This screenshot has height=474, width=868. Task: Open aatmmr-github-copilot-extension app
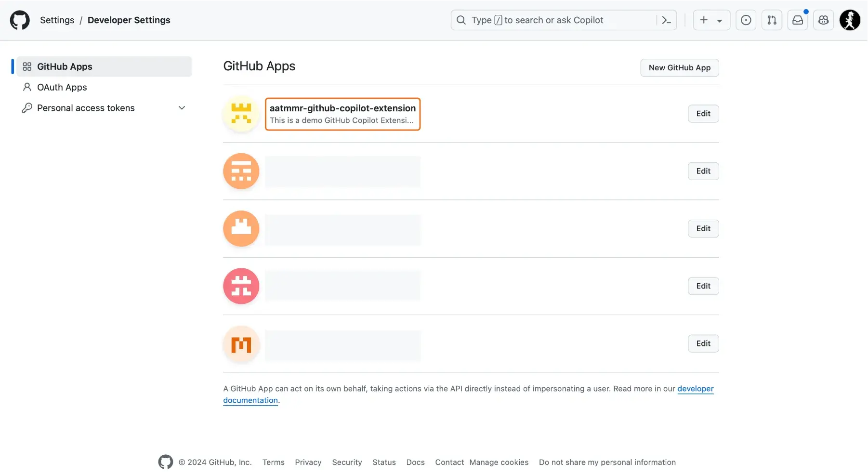pos(342,108)
